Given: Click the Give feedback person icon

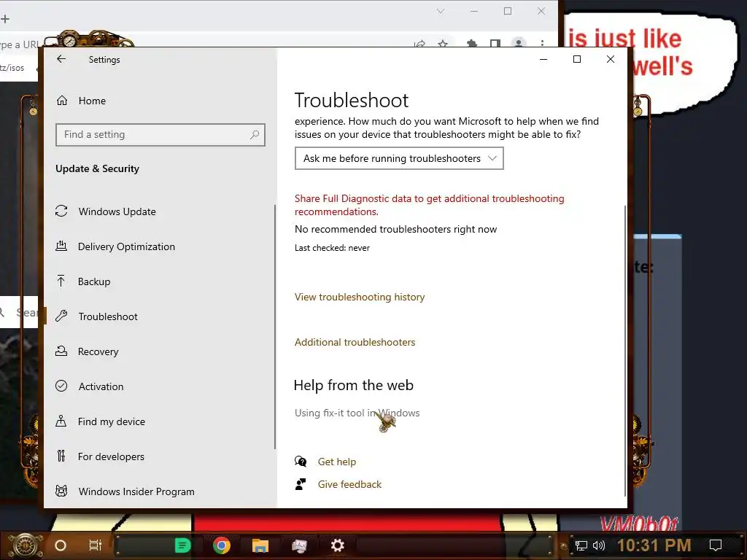Looking at the screenshot, I should pos(301,484).
